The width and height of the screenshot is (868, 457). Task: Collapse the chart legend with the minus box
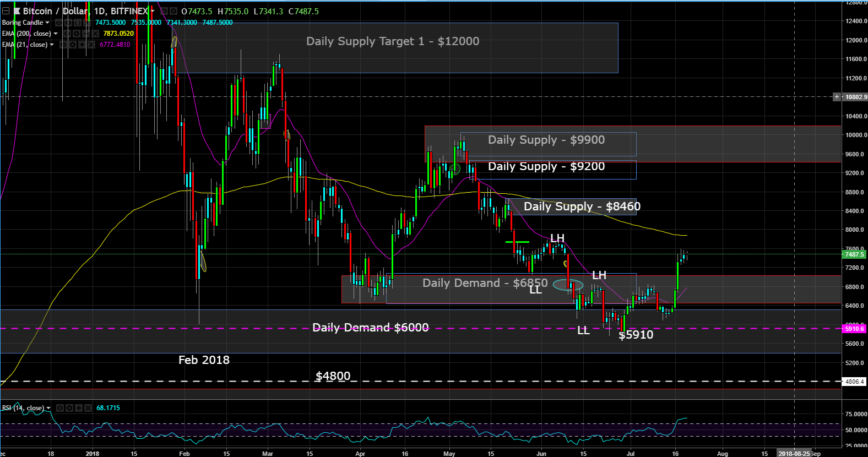point(6,11)
